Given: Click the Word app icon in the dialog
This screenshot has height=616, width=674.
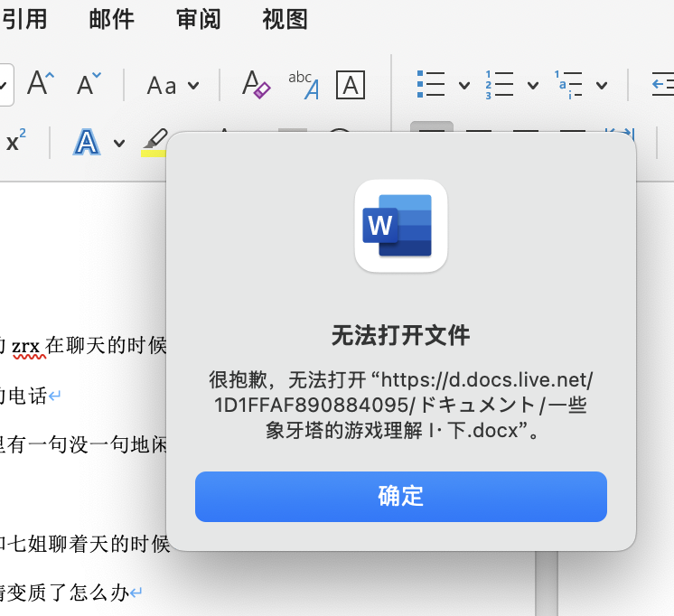Looking at the screenshot, I should [400, 226].
